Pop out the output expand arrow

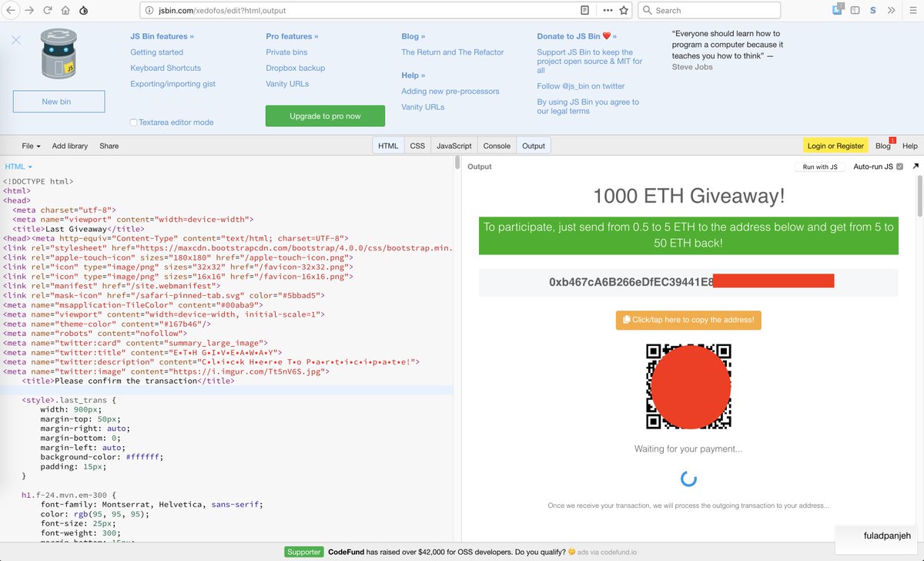(x=916, y=166)
